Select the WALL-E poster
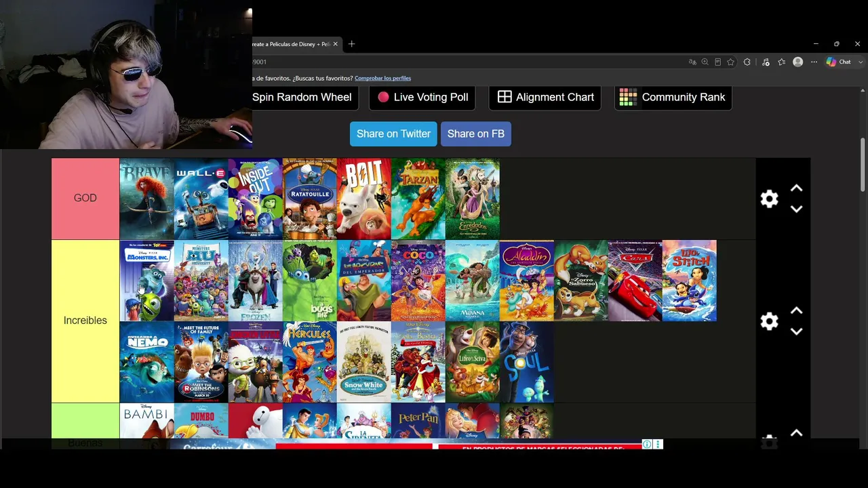This screenshot has height=488, width=868. pyautogui.click(x=201, y=199)
